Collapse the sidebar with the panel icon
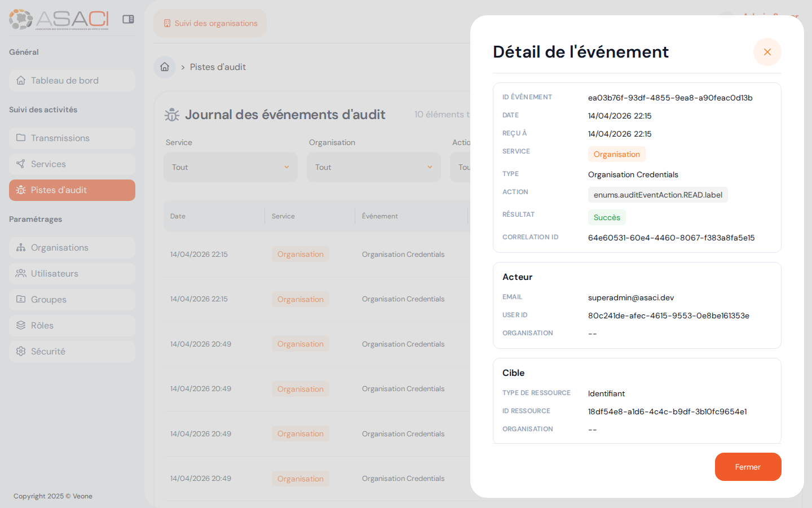The height and width of the screenshot is (508, 812). (x=128, y=19)
